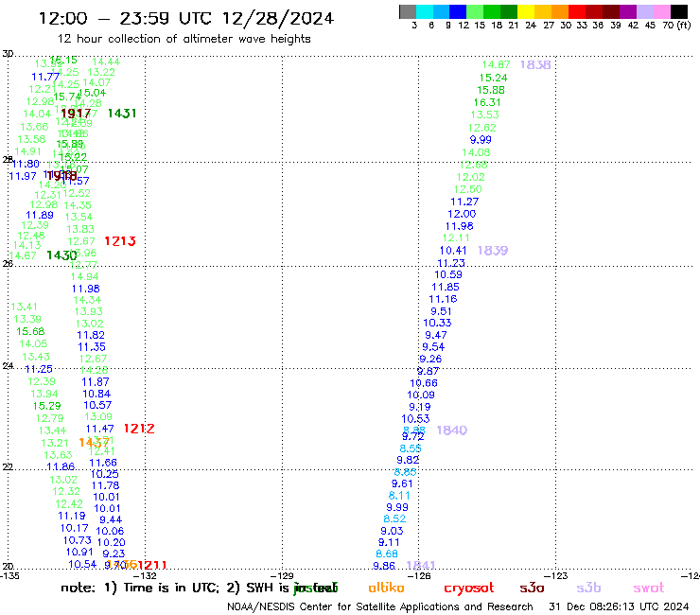Click the value 10.53
Screen dimensions: 700x615
[415, 419]
